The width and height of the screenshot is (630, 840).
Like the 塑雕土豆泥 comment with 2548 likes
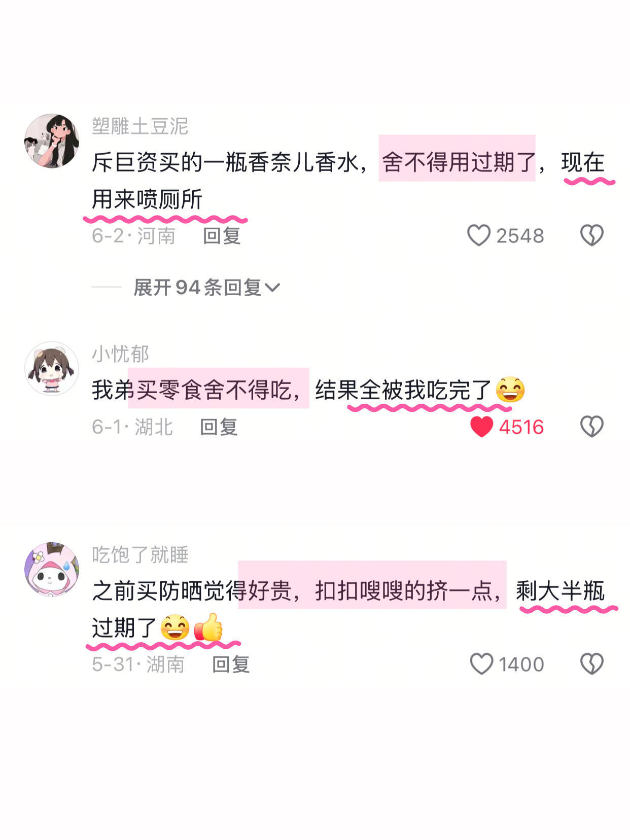coord(479,236)
